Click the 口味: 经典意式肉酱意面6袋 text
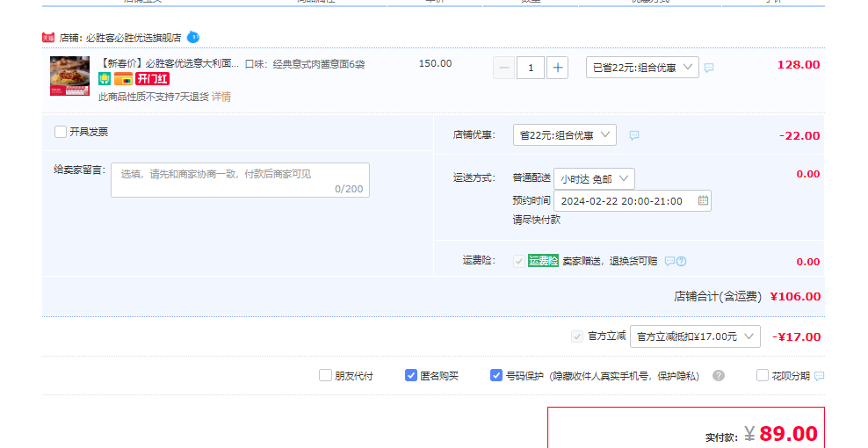This screenshot has height=448, width=868. (305, 64)
